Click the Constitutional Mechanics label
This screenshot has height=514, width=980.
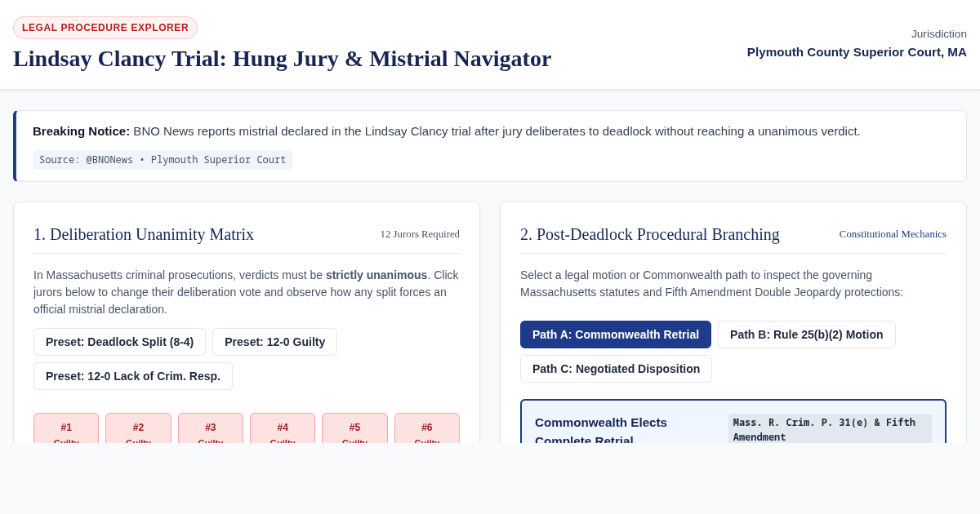click(x=893, y=234)
